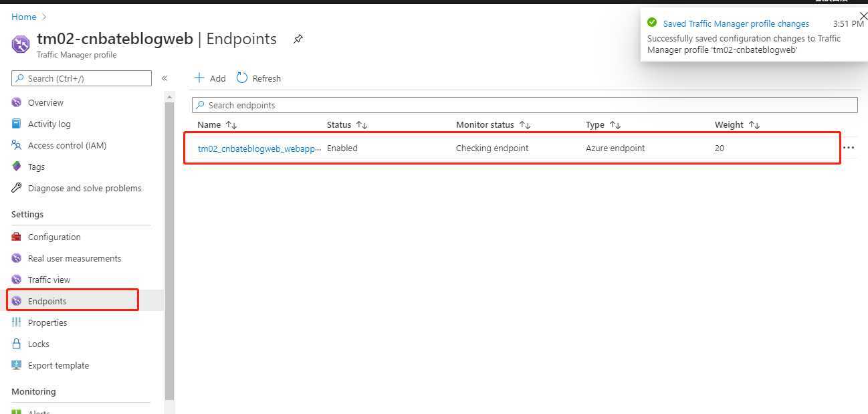Open Access control (IAM)
The image size is (868, 414).
pyautogui.click(x=67, y=145)
